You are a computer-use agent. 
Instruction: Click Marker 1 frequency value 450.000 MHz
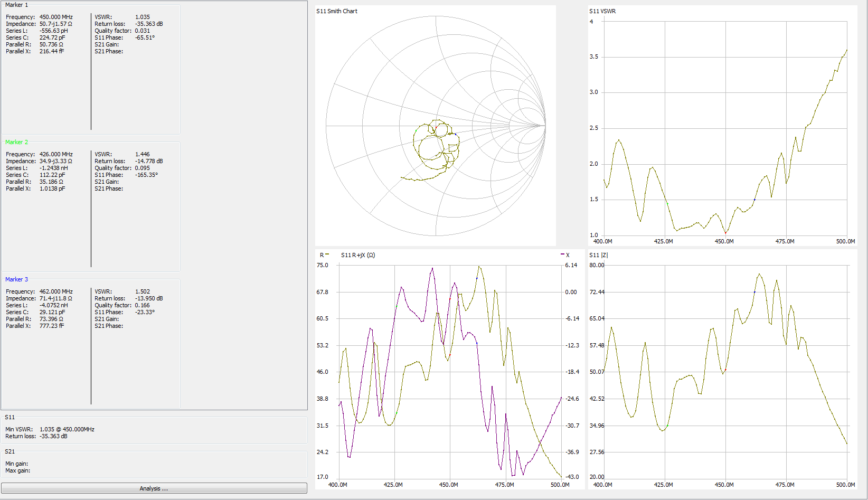[56, 17]
